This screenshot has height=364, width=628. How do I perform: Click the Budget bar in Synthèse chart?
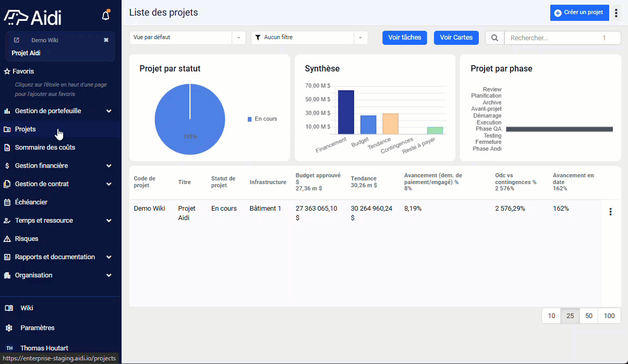coord(368,125)
